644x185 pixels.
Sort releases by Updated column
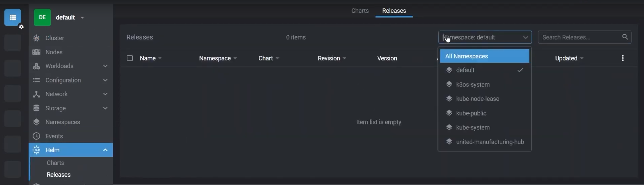click(x=566, y=58)
